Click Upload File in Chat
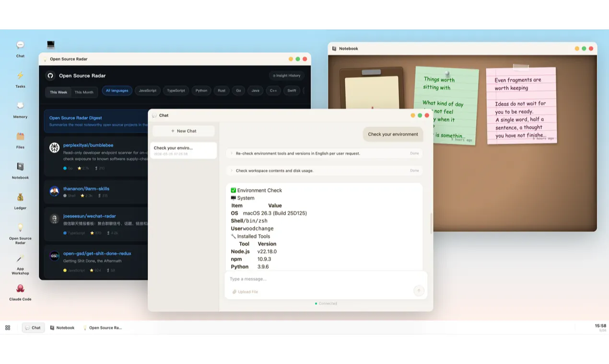 (245, 292)
